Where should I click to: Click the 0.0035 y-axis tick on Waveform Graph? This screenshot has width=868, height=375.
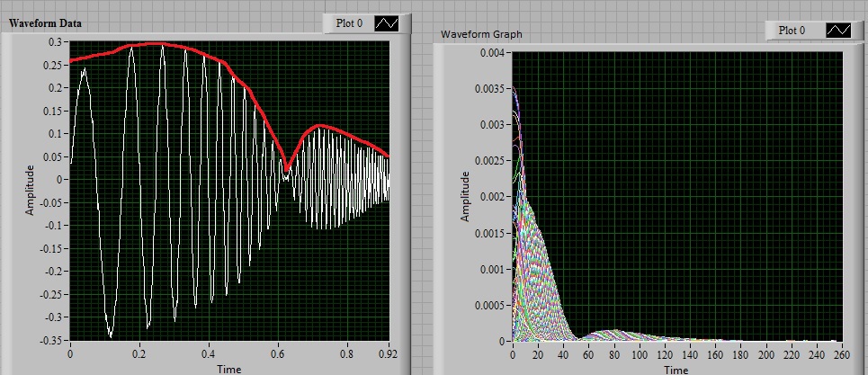coord(490,88)
